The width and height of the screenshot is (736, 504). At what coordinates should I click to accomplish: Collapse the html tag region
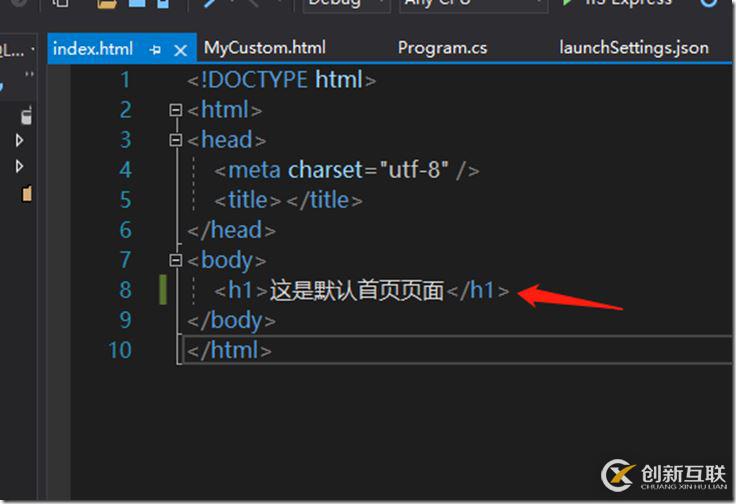176,110
